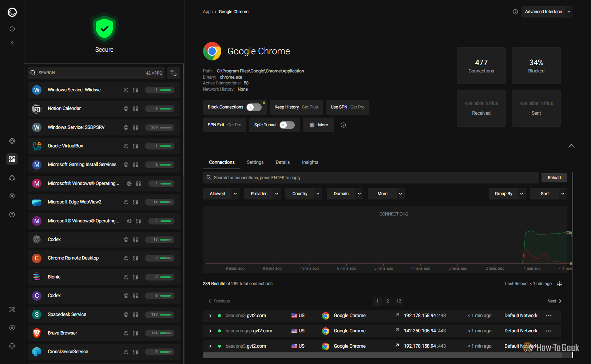Click the Use SPN Get Pro button
Image resolution: width=591 pixels, height=364 pixels.
348,107
